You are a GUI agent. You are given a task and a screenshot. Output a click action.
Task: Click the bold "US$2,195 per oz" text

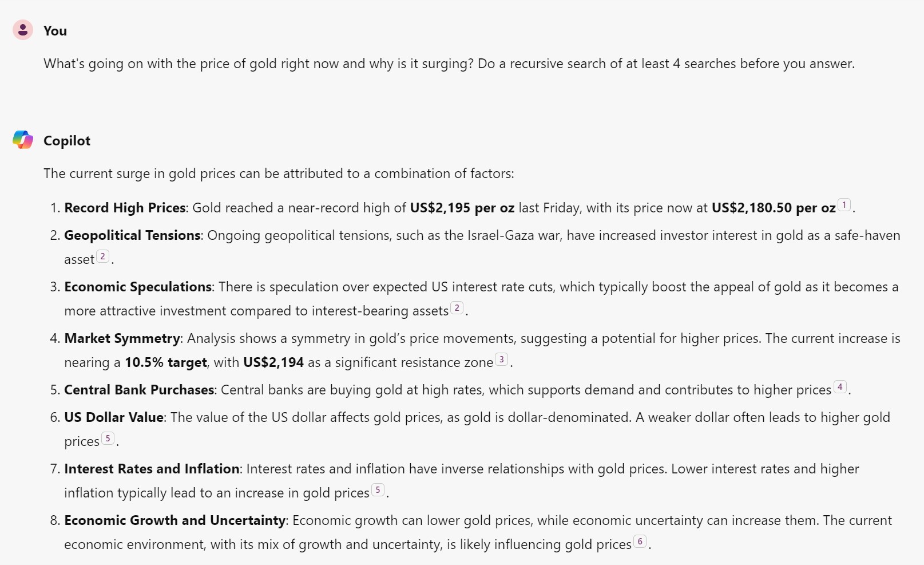462,208
